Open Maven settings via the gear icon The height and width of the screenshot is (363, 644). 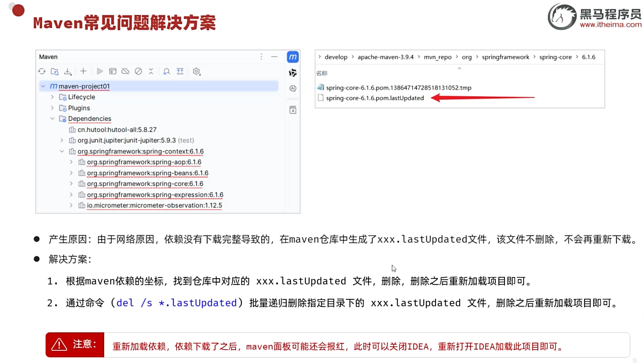pos(196,72)
